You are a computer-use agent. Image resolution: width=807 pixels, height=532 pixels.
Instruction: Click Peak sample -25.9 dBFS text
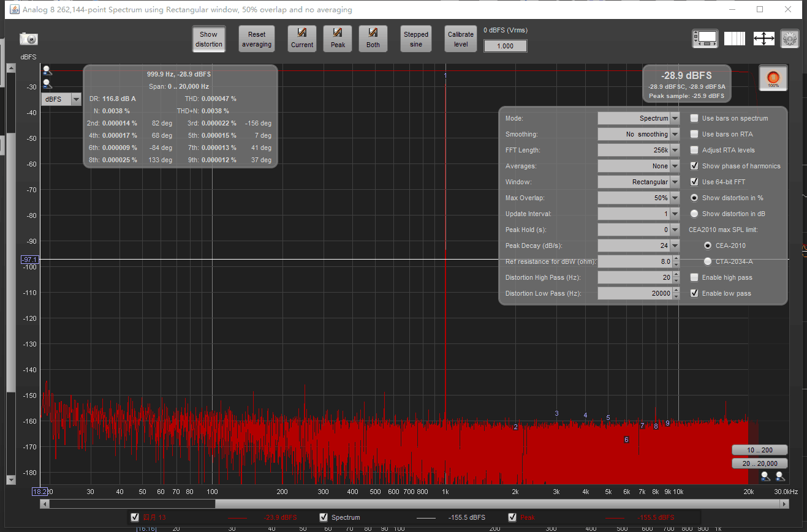(686, 96)
